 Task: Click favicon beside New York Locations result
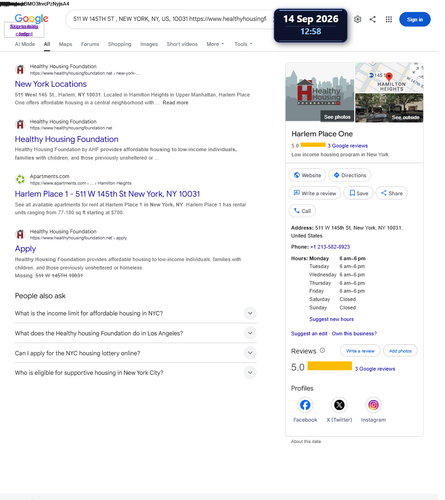pyautogui.click(x=20, y=70)
